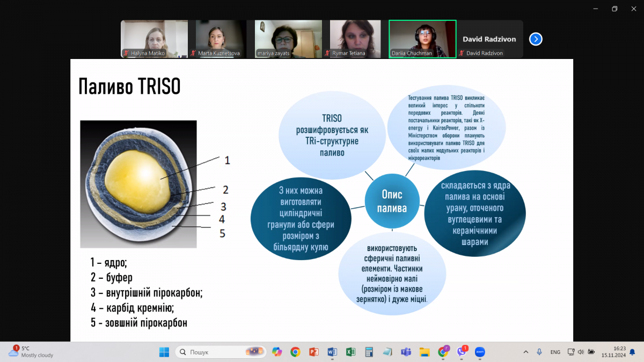Open PowerPoint from the taskbar
The width and height of the screenshot is (644, 362).
(x=314, y=352)
